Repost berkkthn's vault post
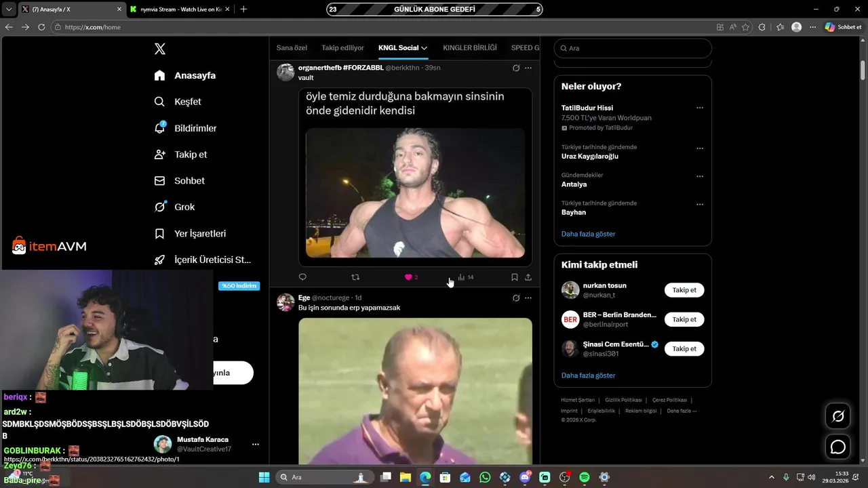This screenshot has width=868, height=488. (355, 277)
